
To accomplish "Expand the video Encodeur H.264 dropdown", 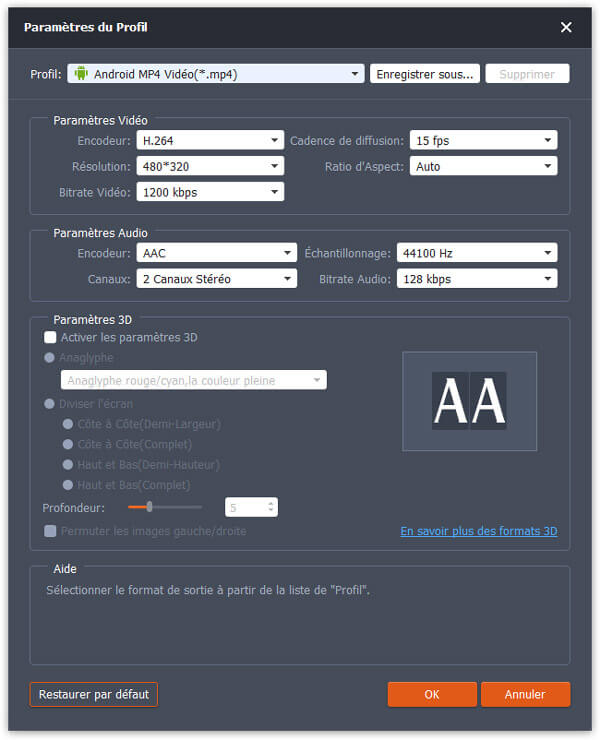I will click(x=275, y=141).
